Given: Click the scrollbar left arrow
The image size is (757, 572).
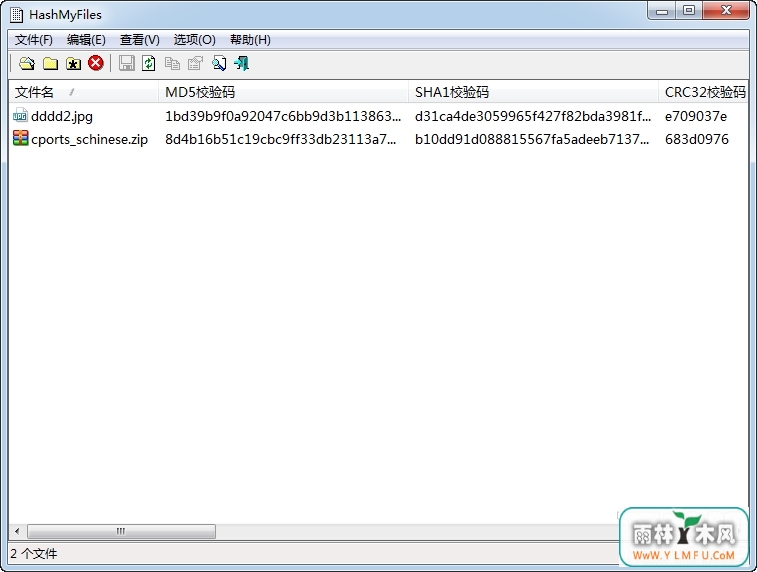Looking at the screenshot, I should 17,531.
